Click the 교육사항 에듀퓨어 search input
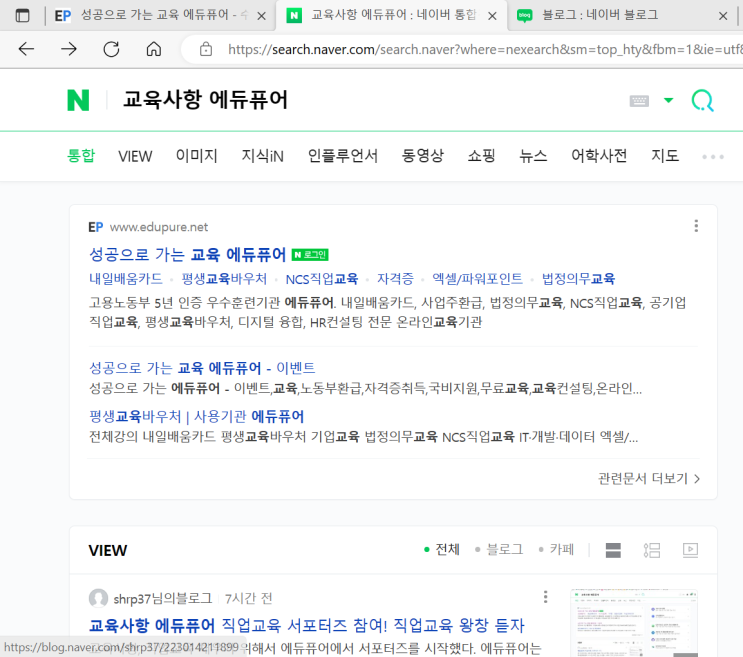 point(205,100)
